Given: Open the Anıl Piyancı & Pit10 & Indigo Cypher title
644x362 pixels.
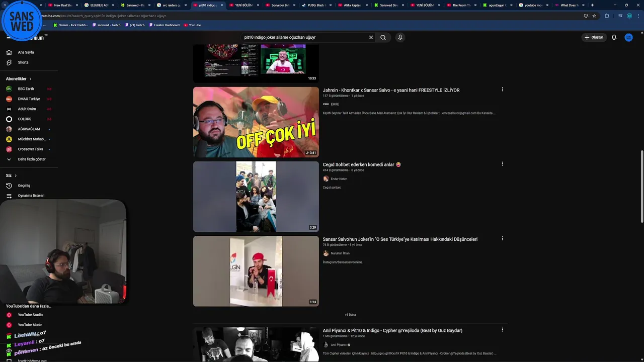Looking at the screenshot, I should coord(392,330).
